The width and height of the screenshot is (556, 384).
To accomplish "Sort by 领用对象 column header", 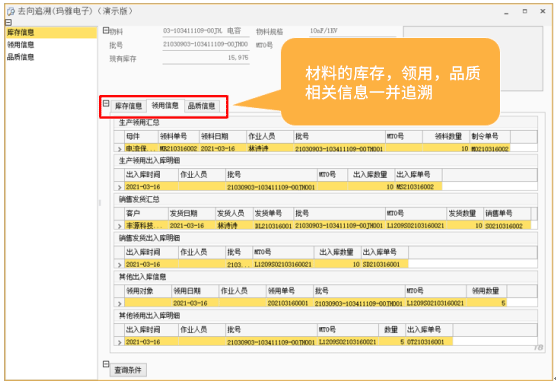I will (148, 291).
